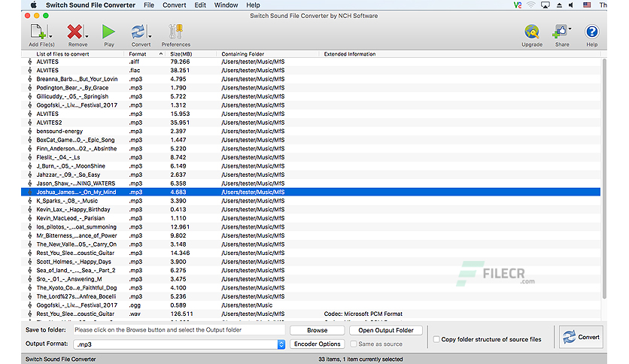Screen dimensions: 629x364
Task: Click the Open Output Folder button
Action: [x=386, y=330]
